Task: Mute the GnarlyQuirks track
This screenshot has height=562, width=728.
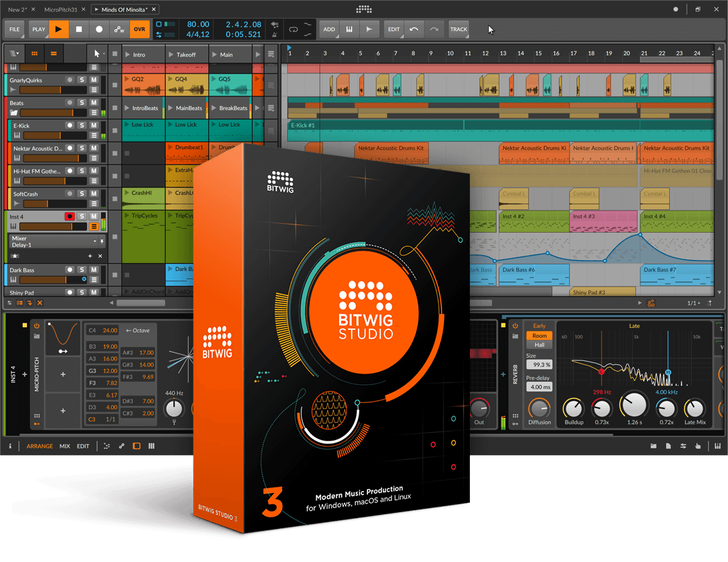Action: [x=94, y=80]
